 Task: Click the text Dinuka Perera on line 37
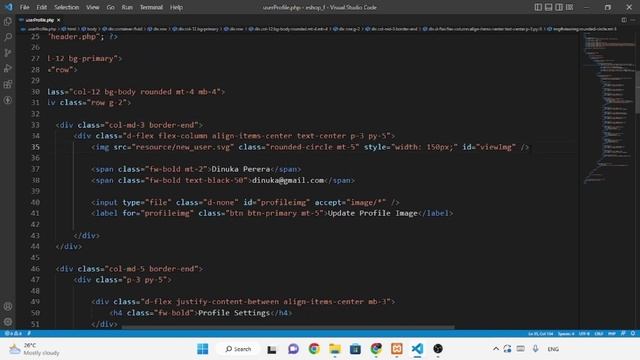(x=241, y=169)
